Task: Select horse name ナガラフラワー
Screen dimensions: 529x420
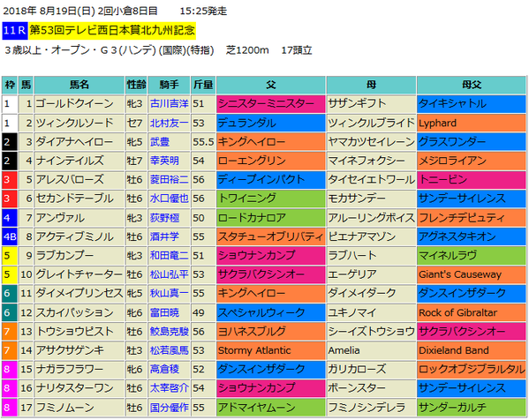Action: pos(70,370)
